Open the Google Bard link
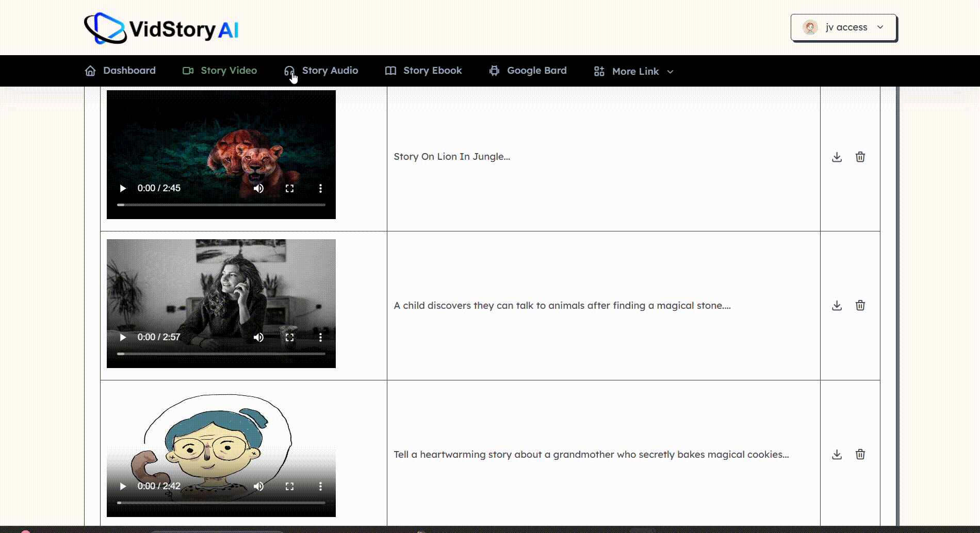The height and width of the screenshot is (533, 980). (528, 71)
